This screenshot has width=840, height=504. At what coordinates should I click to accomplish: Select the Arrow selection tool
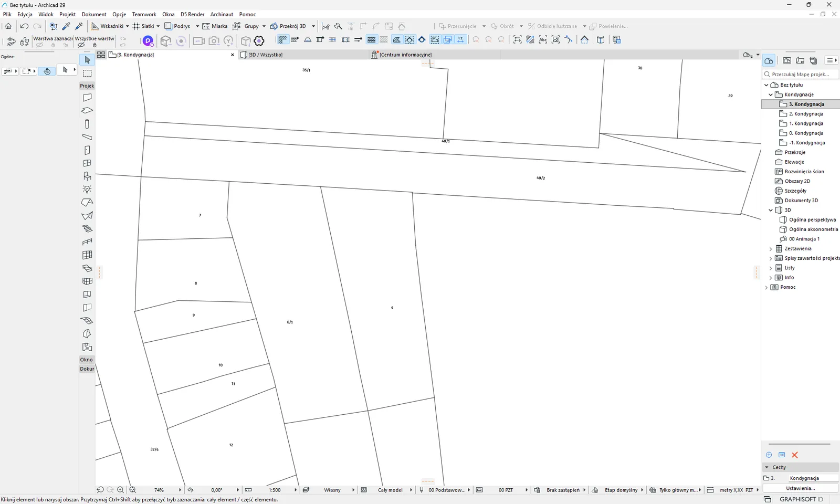coord(87,60)
